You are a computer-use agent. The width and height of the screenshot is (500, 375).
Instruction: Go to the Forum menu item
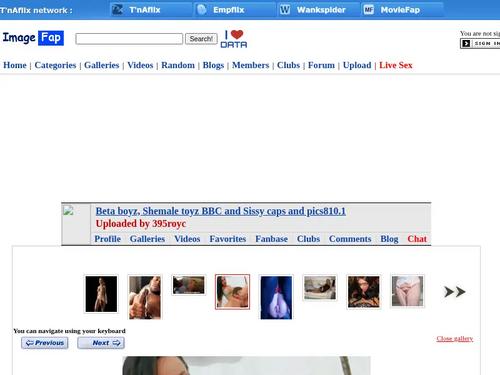(321, 65)
